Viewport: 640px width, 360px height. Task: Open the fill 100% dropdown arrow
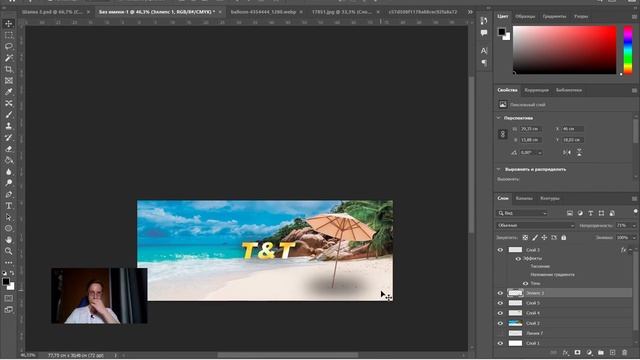[x=634, y=238]
